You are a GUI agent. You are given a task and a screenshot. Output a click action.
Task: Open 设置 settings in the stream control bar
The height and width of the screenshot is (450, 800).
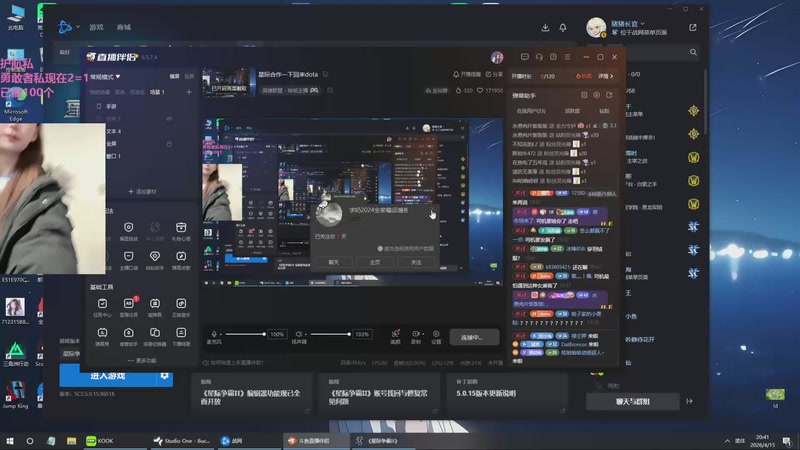point(436,336)
